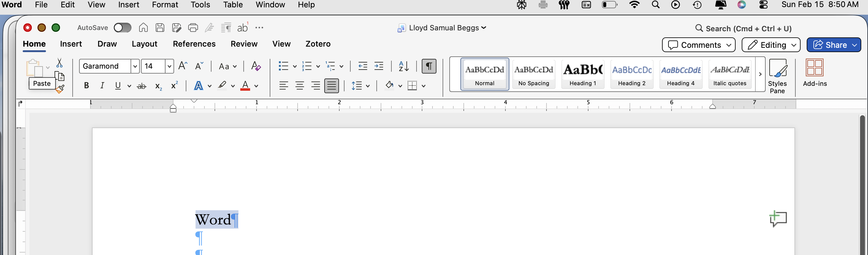Clear all formatting with eraser A
Image resolution: width=868 pixels, height=255 pixels.
tap(256, 66)
